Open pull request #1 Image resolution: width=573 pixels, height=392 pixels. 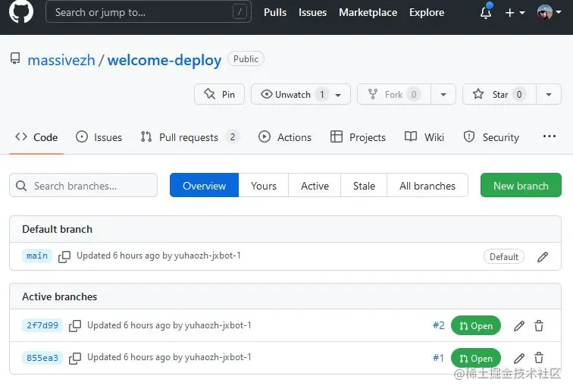pyautogui.click(x=438, y=358)
